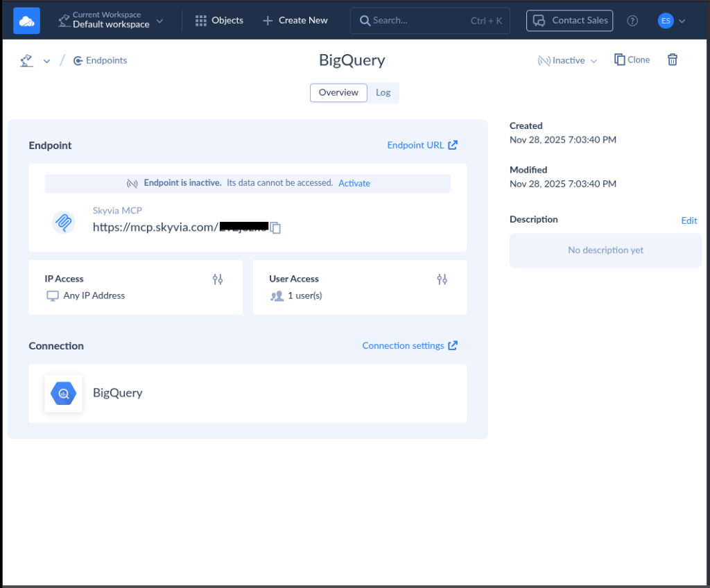This screenshot has height=588, width=710.
Task: Delete the endpoint using trash icon
Action: [x=672, y=60]
